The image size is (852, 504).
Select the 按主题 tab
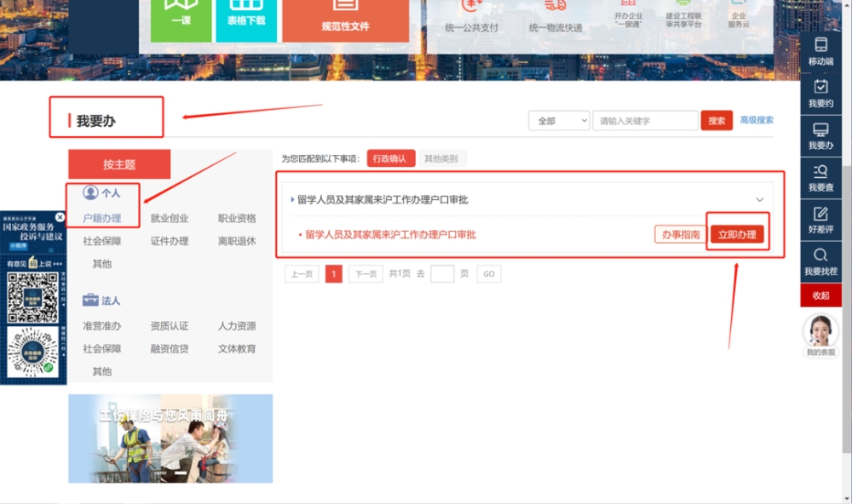tap(119, 164)
